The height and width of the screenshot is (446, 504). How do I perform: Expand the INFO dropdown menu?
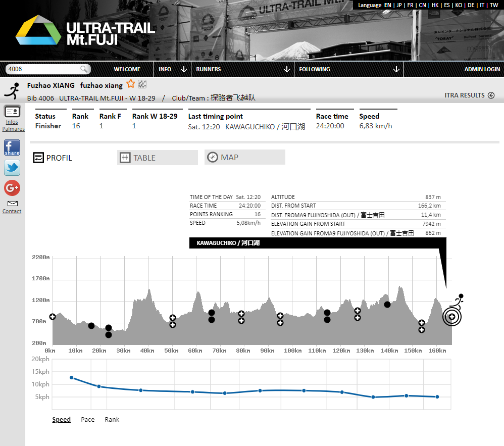(172, 69)
